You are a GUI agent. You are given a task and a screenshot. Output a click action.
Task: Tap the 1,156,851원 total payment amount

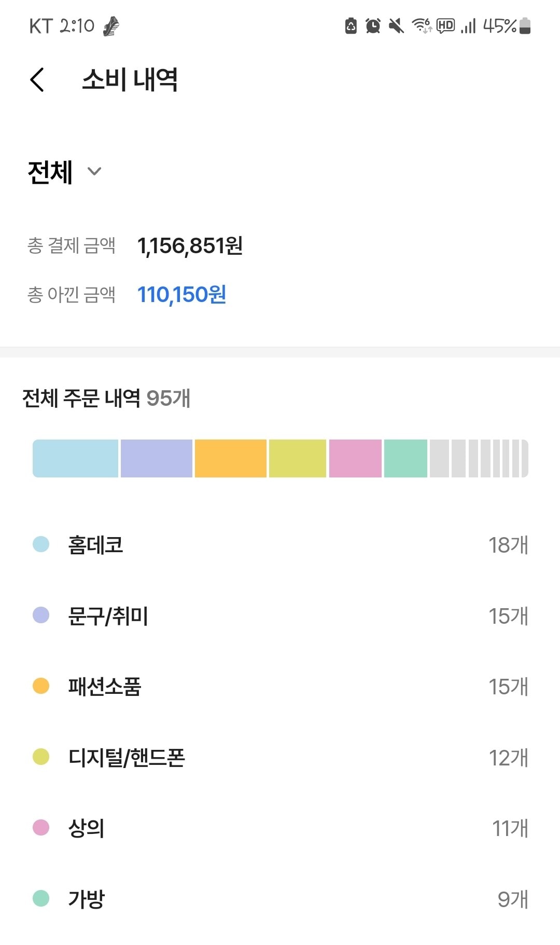click(x=190, y=246)
